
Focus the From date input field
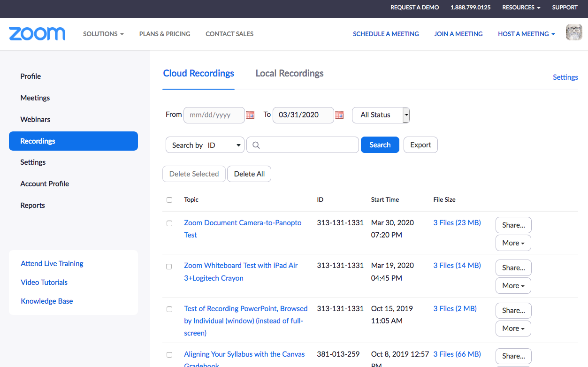coord(214,115)
